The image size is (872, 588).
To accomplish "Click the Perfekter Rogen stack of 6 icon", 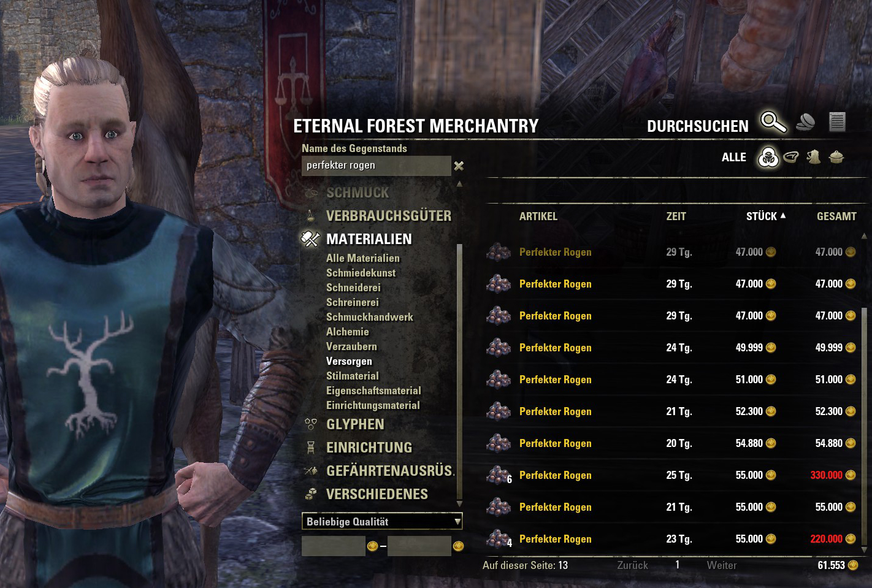I will pyautogui.click(x=499, y=475).
